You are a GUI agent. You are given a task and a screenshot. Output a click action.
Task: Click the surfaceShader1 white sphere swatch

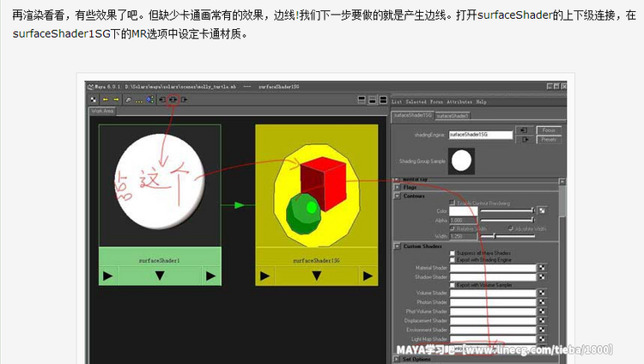(x=160, y=182)
